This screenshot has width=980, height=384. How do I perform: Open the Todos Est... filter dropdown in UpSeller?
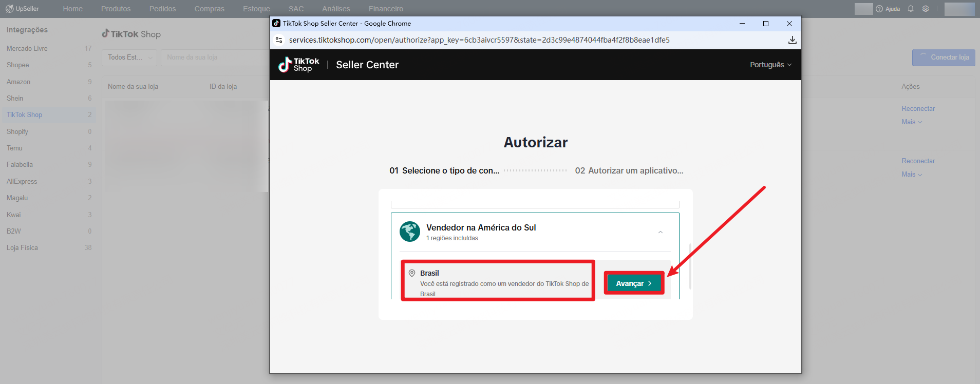[129, 57]
